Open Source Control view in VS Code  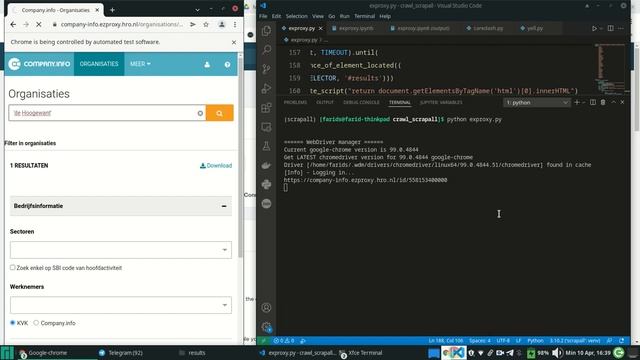[266, 69]
